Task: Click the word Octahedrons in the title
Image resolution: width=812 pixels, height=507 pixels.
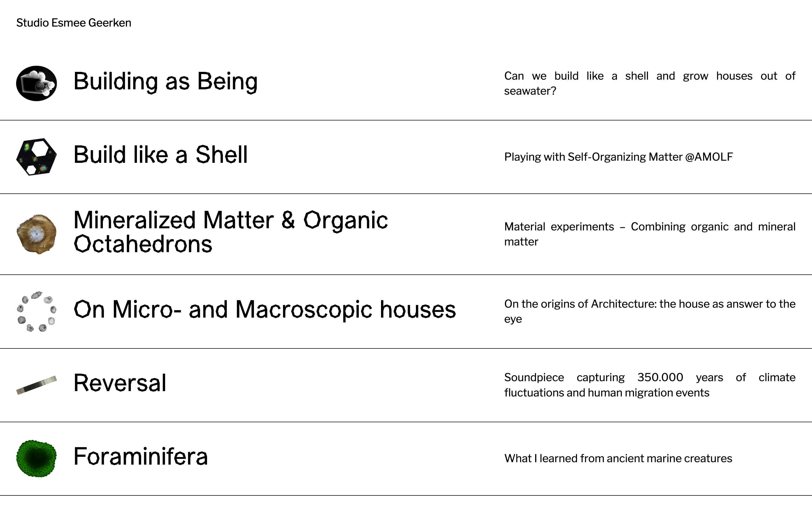Action: coord(143,244)
